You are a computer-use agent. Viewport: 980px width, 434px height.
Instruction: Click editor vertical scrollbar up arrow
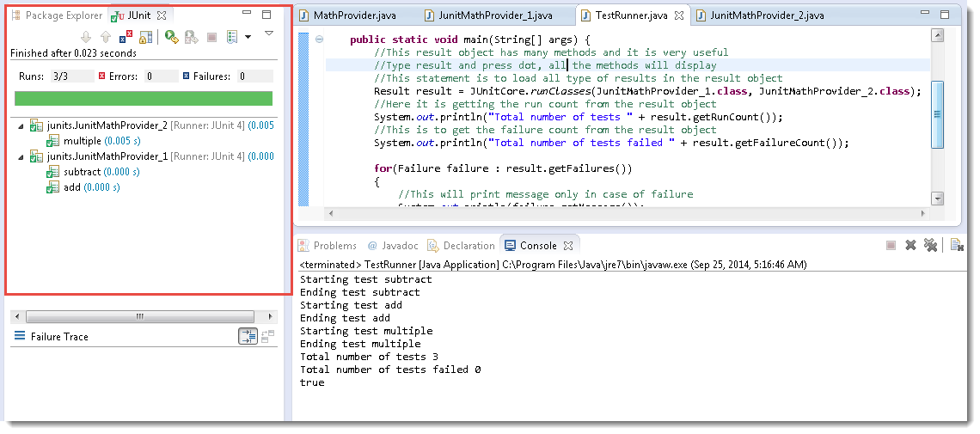click(937, 35)
